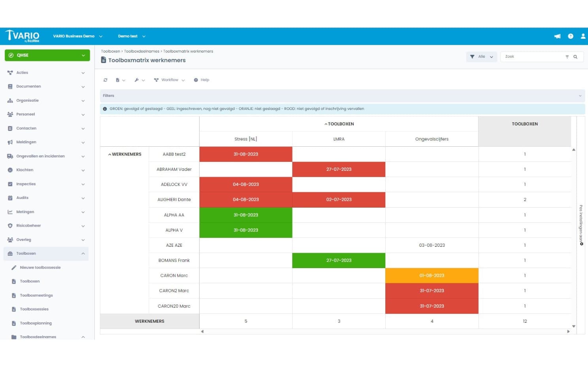Open the user profile icon
The height and width of the screenshot is (367, 588).
pos(583,36)
